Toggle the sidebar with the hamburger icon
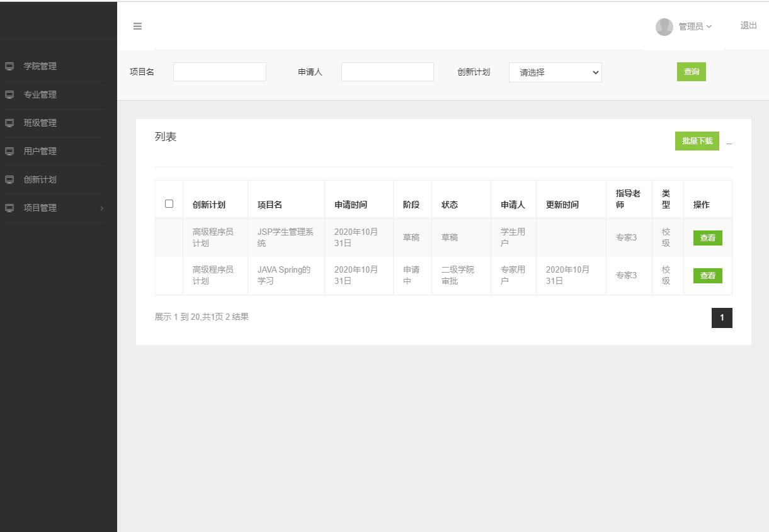This screenshot has height=532, width=769. coord(137,26)
